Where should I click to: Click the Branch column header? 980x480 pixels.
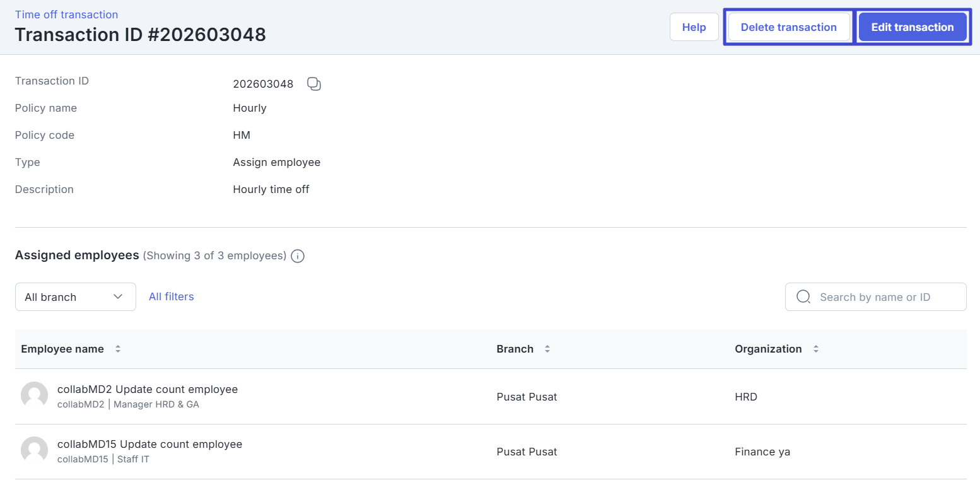[515, 349]
